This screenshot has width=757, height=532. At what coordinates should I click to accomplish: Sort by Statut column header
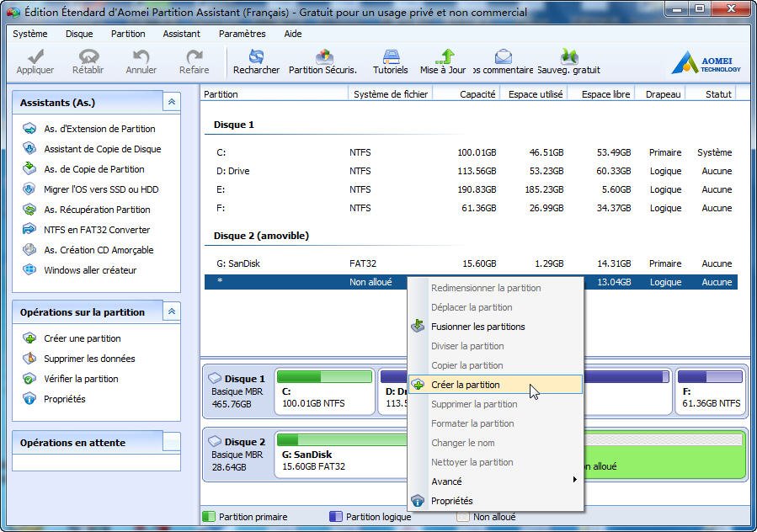point(712,94)
